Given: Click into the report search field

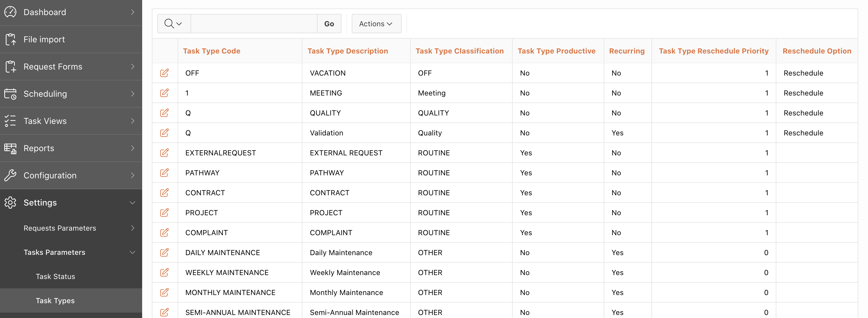Looking at the screenshot, I should [254, 24].
